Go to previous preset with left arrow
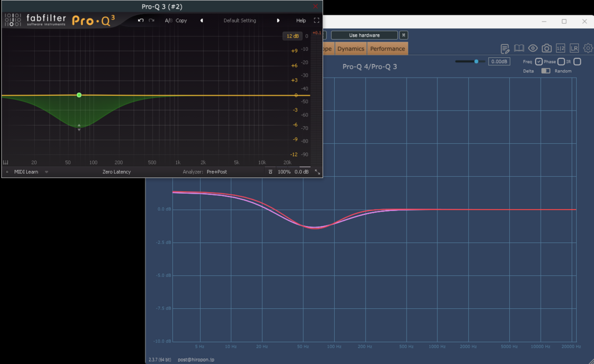Image resolution: width=594 pixels, height=364 pixels. point(201,20)
